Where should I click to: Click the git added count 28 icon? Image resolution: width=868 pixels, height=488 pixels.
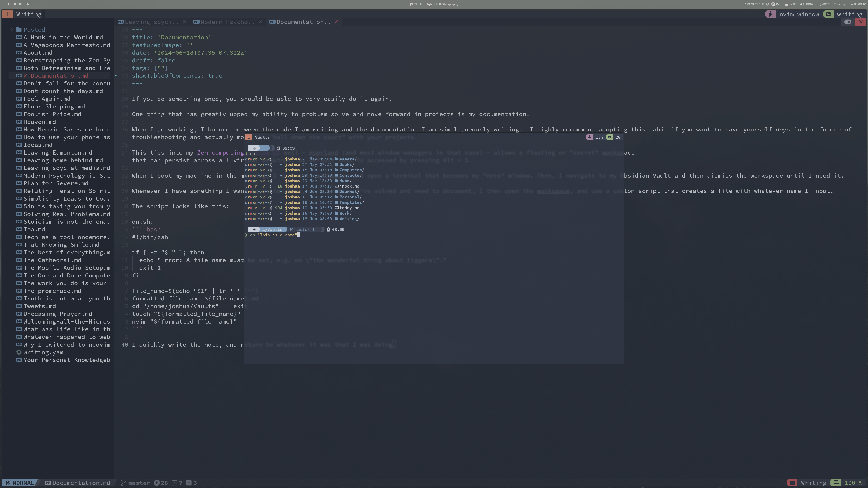156,483
